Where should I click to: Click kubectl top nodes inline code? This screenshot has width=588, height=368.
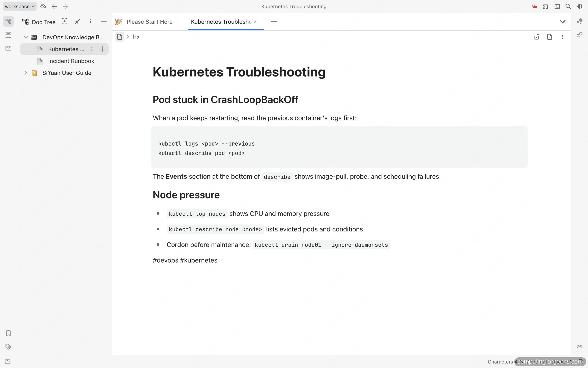pos(197,214)
